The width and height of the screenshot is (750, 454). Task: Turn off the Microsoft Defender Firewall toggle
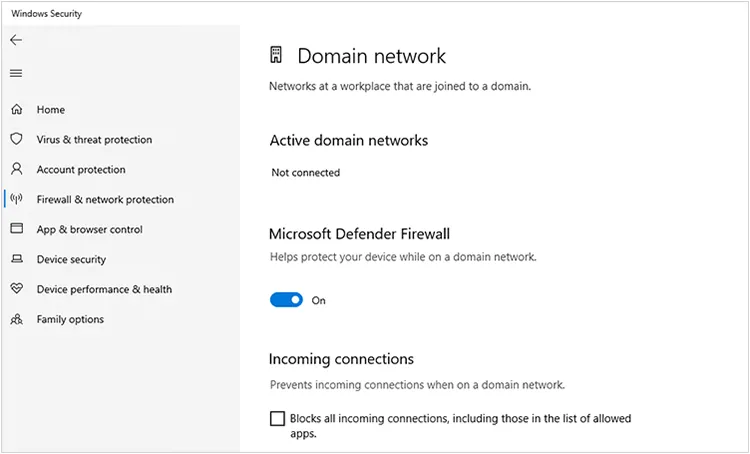point(286,300)
